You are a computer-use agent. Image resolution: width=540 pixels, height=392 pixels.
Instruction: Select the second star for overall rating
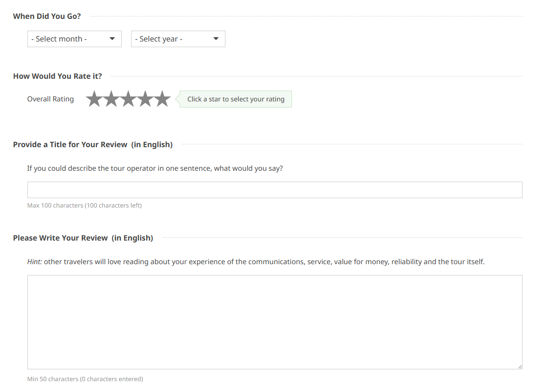pos(111,99)
